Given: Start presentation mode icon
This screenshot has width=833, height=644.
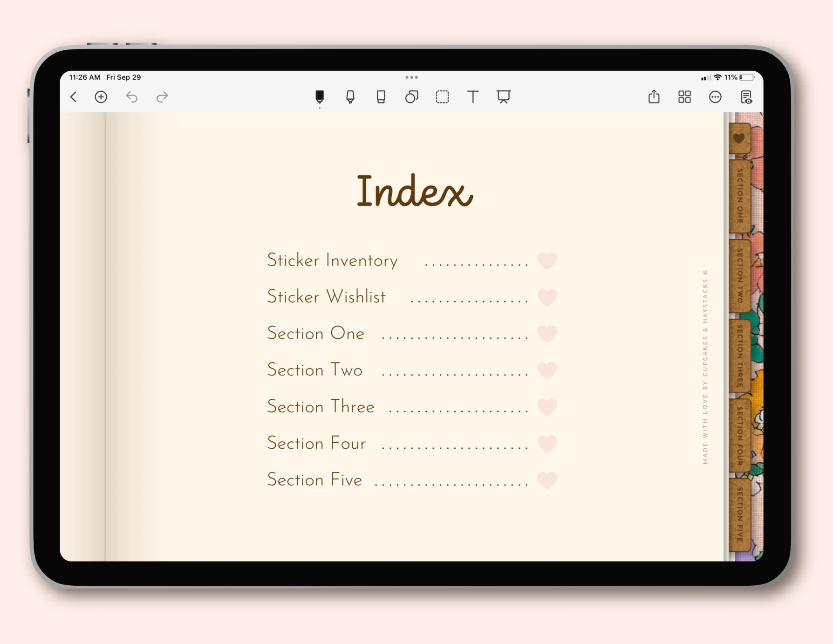Looking at the screenshot, I should (x=504, y=97).
